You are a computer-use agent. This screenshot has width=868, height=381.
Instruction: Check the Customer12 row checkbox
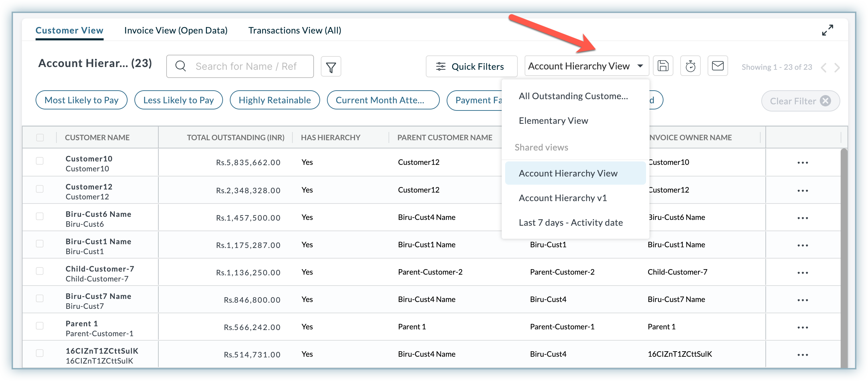point(40,189)
